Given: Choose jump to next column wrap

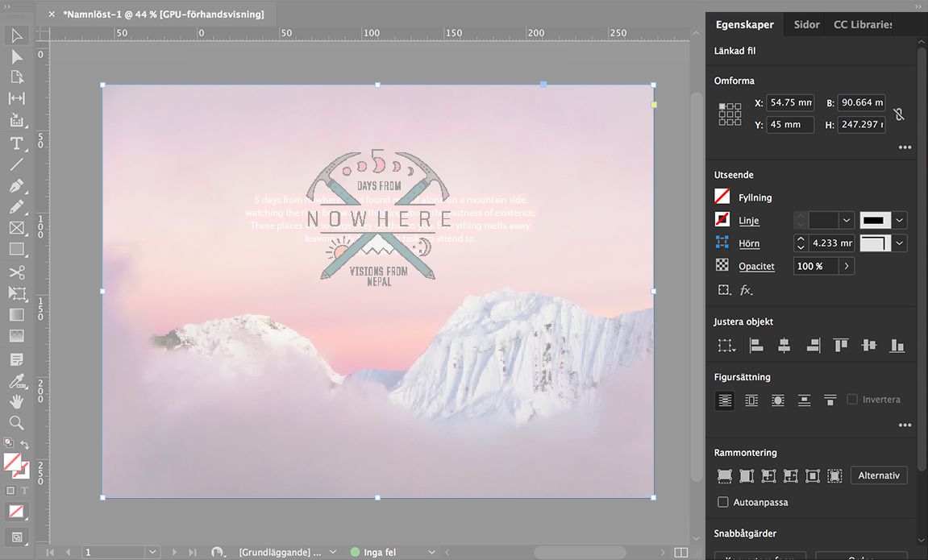Looking at the screenshot, I should (x=830, y=400).
